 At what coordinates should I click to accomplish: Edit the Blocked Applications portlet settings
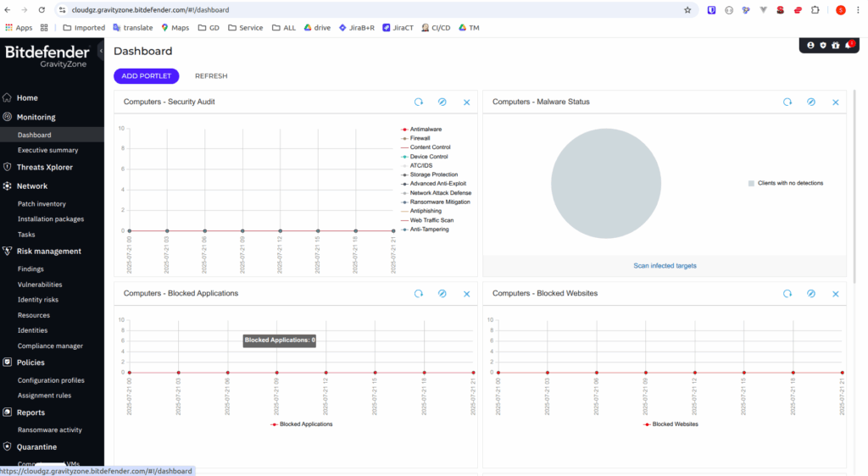click(x=442, y=294)
